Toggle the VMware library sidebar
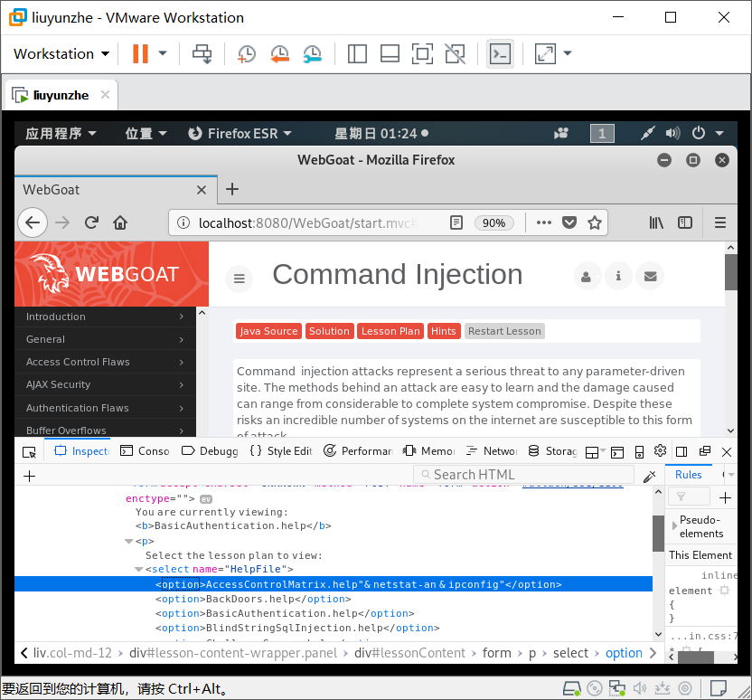 coord(357,53)
